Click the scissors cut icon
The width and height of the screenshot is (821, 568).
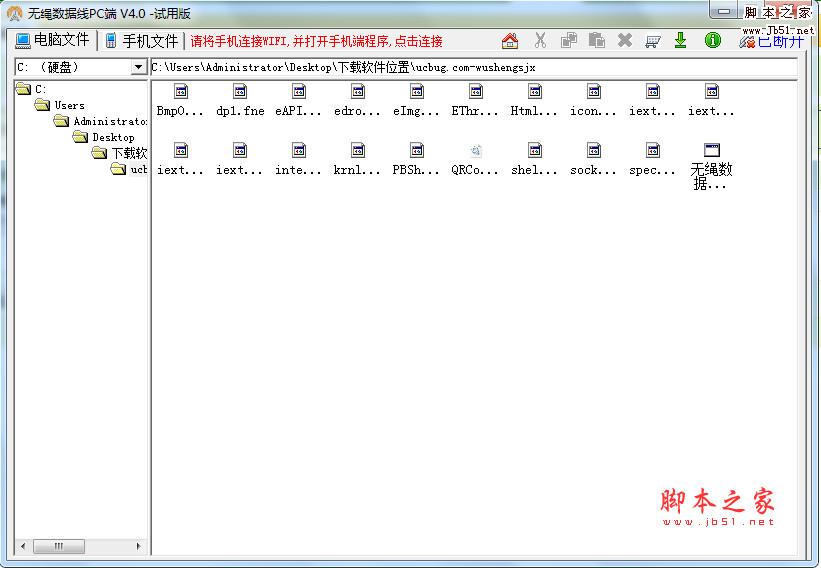[540, 40]
